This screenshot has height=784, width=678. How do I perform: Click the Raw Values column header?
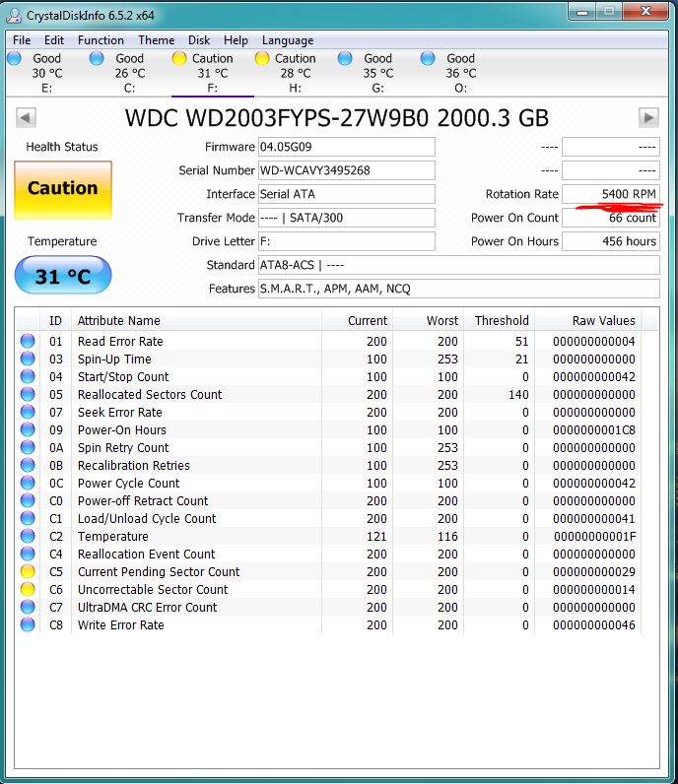tap(588, 320)
